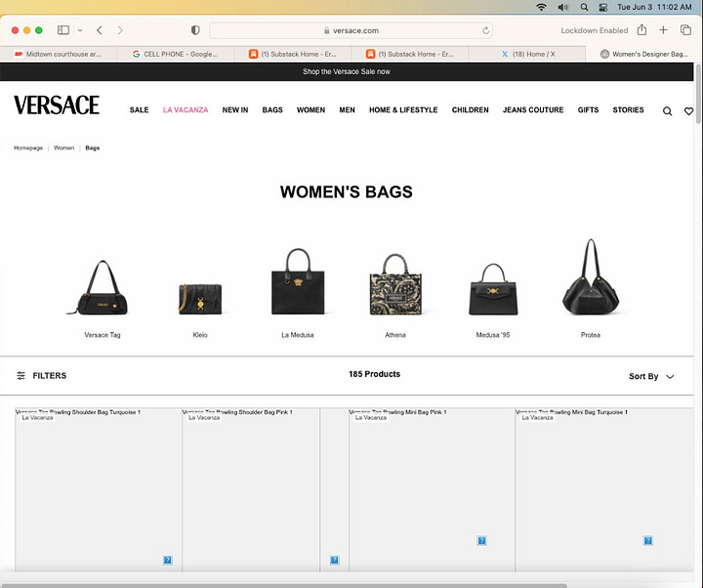703x588 pixels.
Task: Open the WOMEN menu
Action: (310, 110)
